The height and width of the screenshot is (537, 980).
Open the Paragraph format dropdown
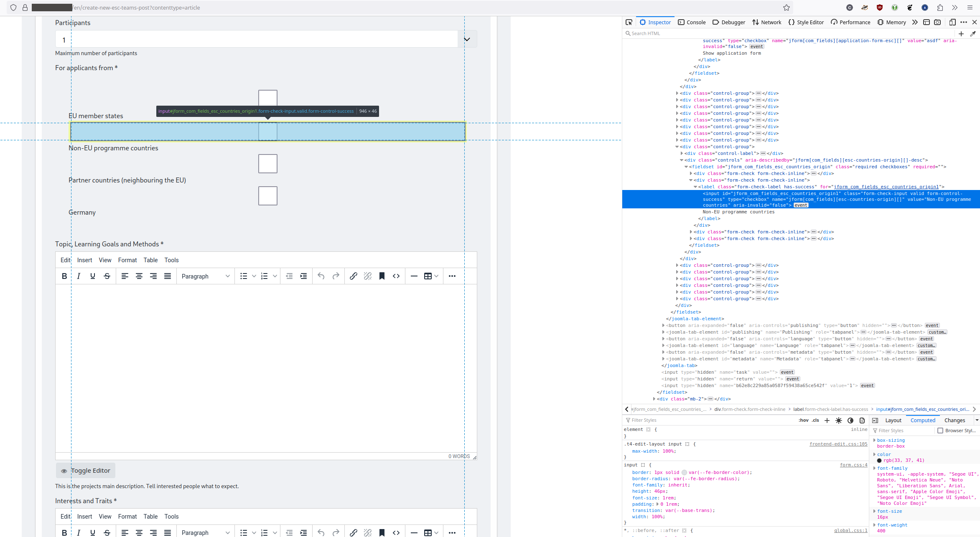(x=205, y=276)
